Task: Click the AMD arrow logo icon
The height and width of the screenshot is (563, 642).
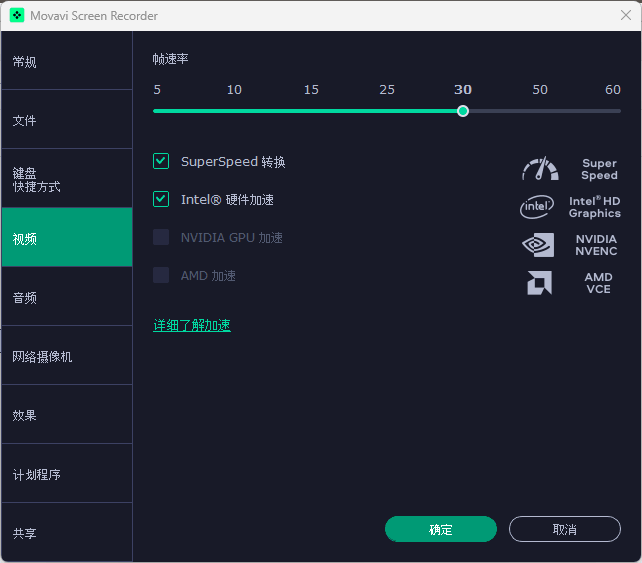Action: click(x=539, y=283)
